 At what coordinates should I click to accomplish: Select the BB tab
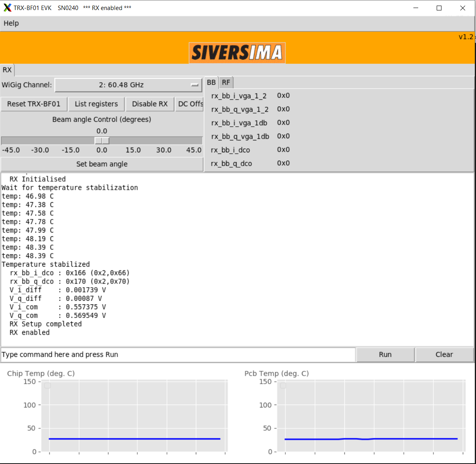coord(211,82)
